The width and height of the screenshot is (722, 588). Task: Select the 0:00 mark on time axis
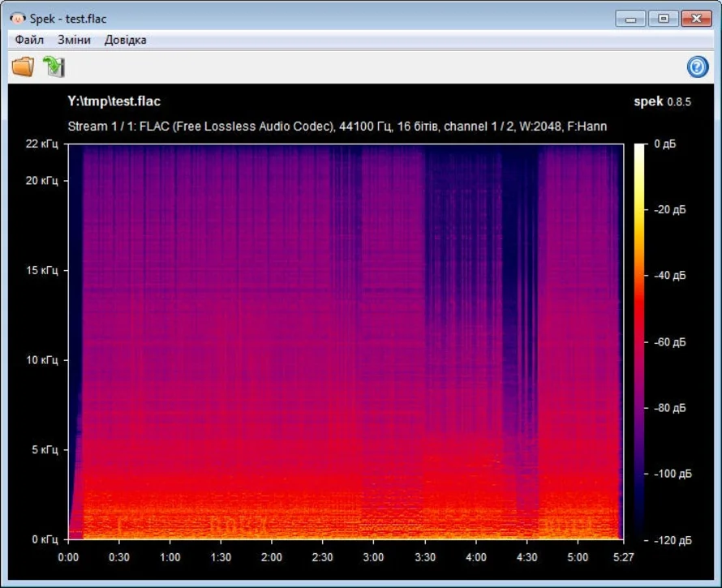pos(68,557)
